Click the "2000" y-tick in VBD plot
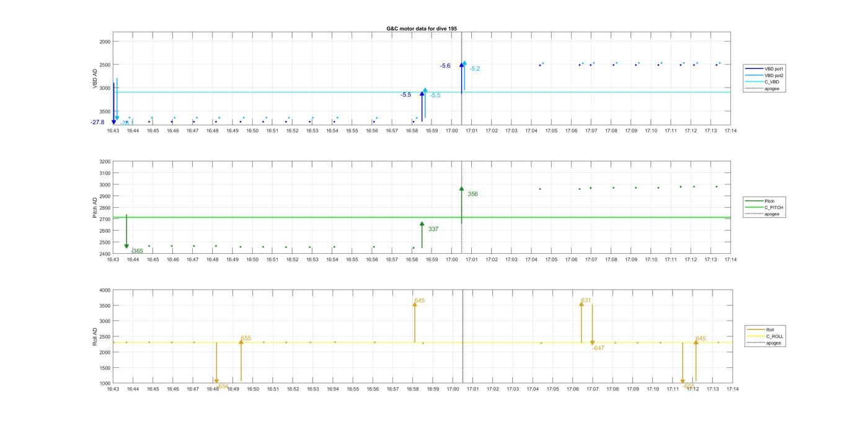868x430 pixels. point(105,42)
